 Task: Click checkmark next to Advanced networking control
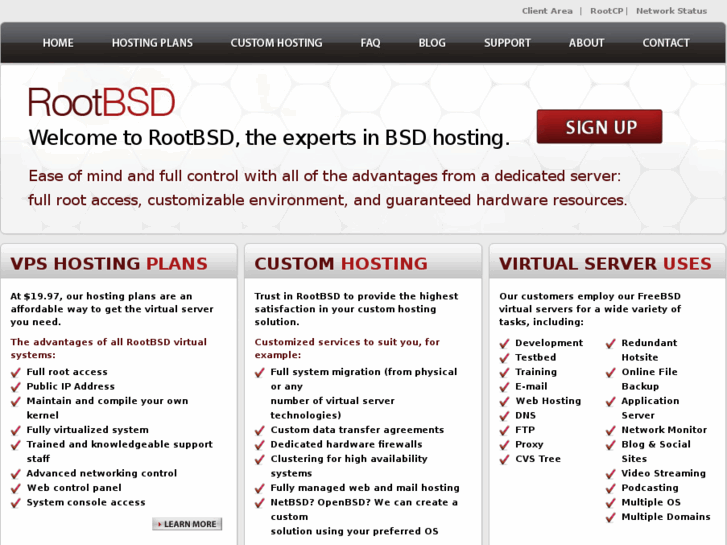(x=16, y=474)
